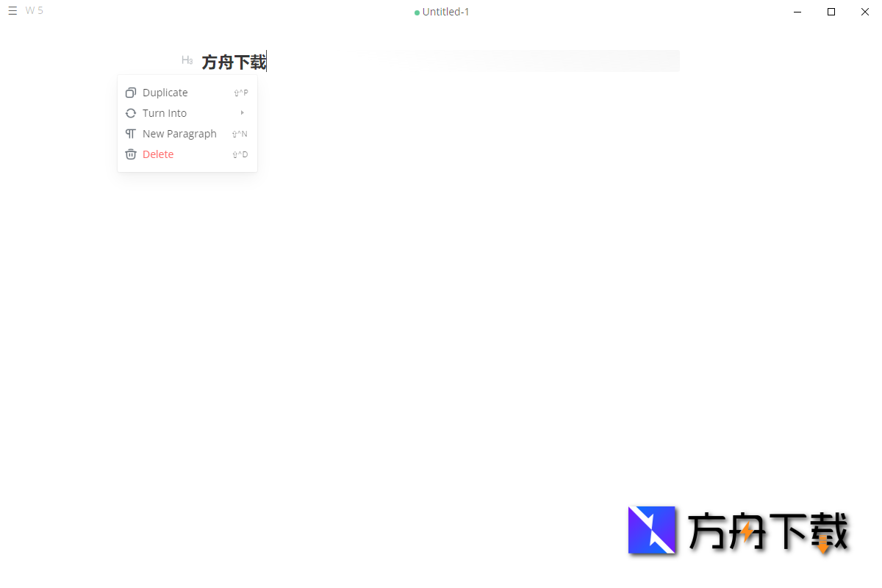
Task: Open the hamburger menu
Action: point(12,10)
